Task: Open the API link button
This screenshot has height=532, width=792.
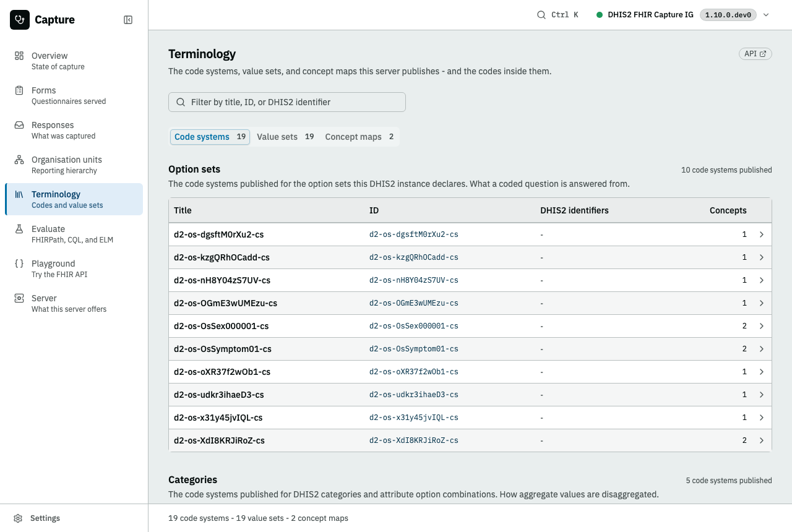Action: pos(755,54)
